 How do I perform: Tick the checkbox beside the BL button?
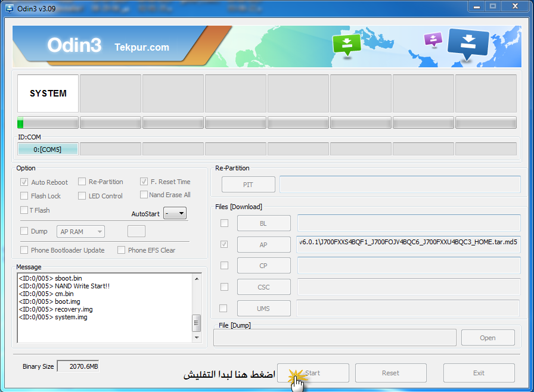coord(224,223)
